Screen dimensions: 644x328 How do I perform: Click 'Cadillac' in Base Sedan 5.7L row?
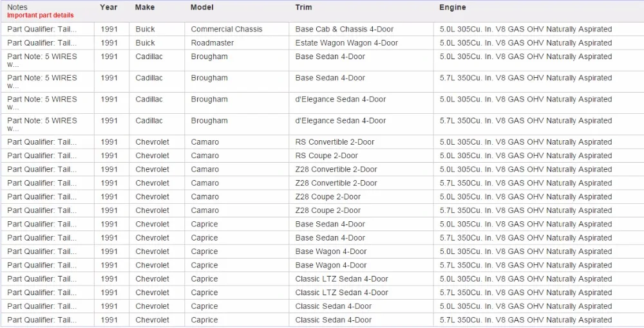pos(149,78)
